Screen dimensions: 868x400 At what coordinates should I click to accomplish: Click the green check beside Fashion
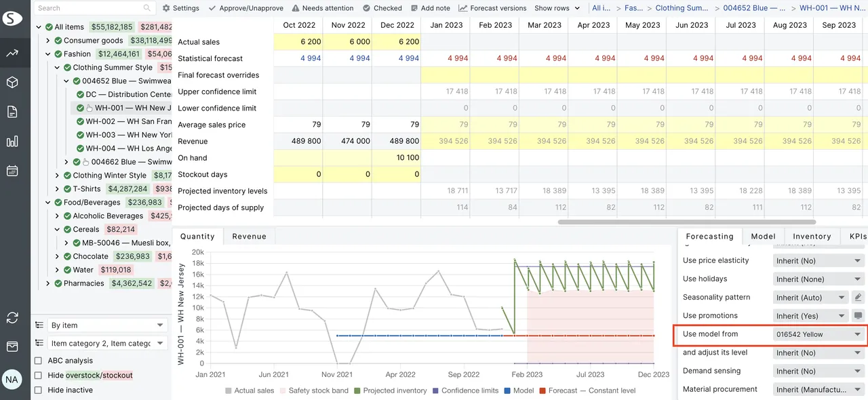click(x=58, y=54)
